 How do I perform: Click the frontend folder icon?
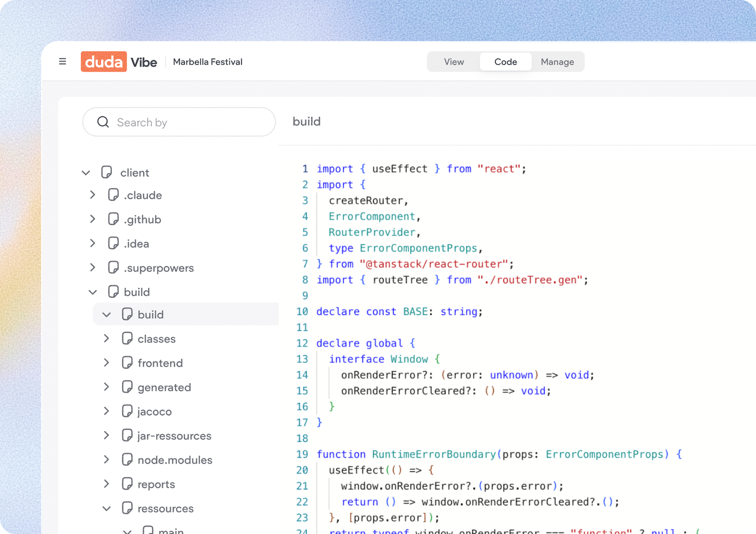(x=127, y=363)
